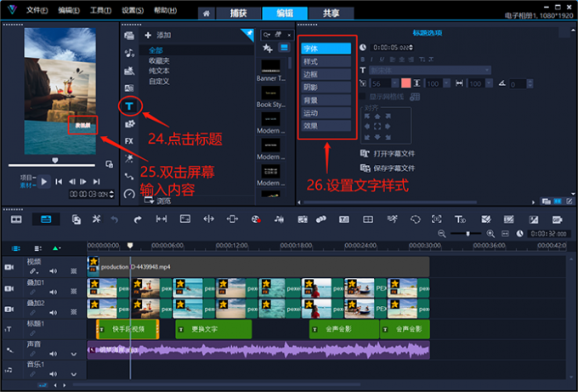Click 打开字幕文件
The image size is (578, 392).
click(388, 154)
